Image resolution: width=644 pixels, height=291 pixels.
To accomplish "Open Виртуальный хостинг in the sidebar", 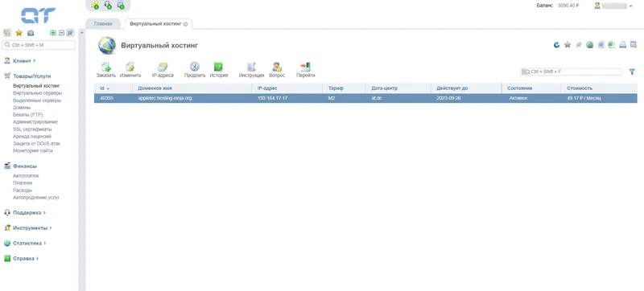I will tap(36, 86).
